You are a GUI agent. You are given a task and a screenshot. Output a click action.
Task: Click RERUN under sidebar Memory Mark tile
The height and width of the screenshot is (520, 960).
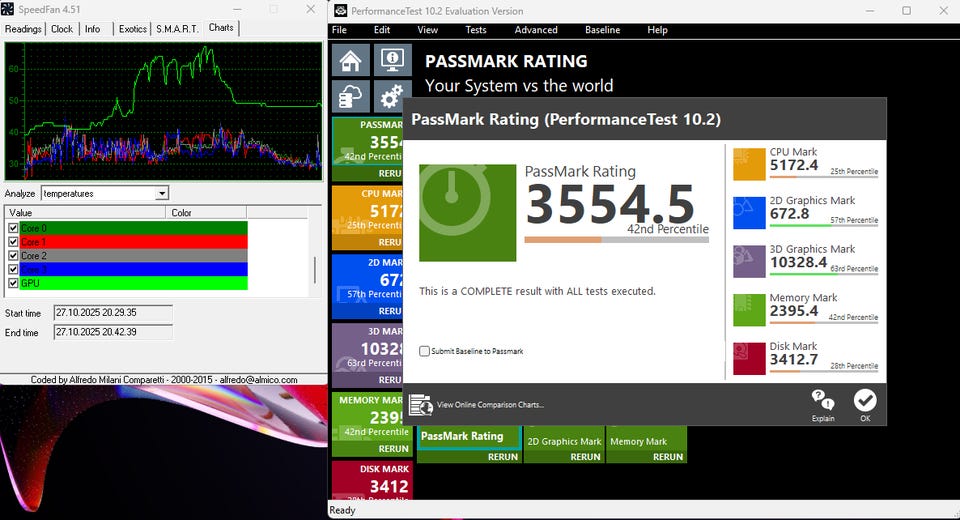[x=394, y=449]
